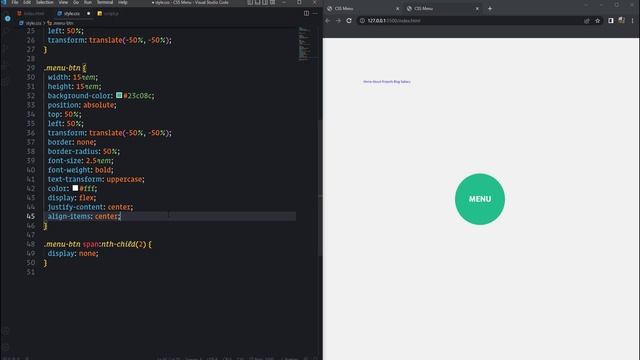Screen dimensions: 640x360
Task: Switch to the index.html editor tab
Action: (32, 13)
